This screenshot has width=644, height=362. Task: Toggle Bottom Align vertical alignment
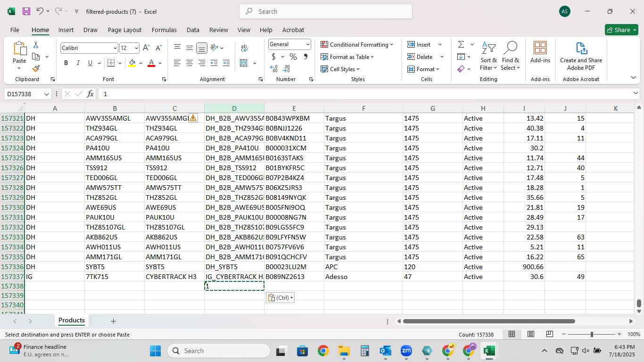[202, 48]
